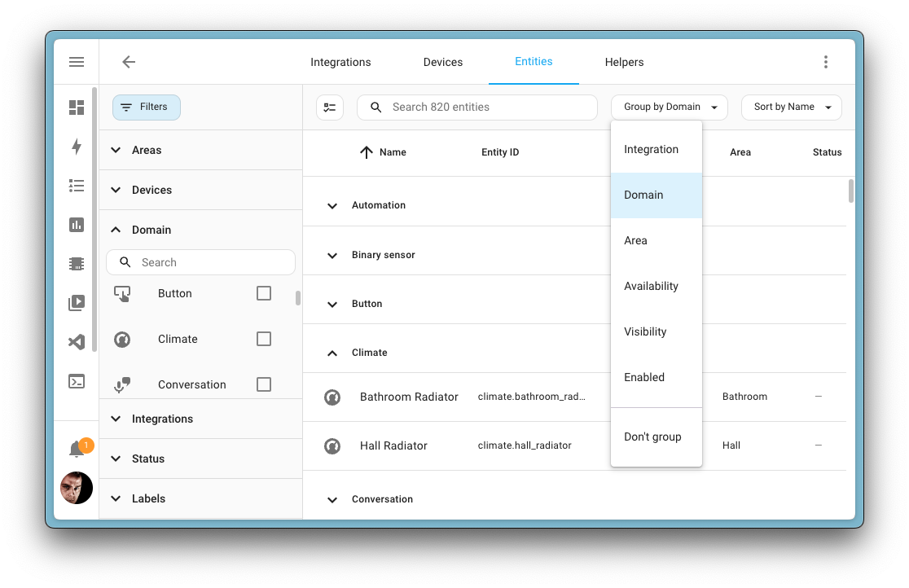Open the Terminal icon in sidebar

pos(76,380)
